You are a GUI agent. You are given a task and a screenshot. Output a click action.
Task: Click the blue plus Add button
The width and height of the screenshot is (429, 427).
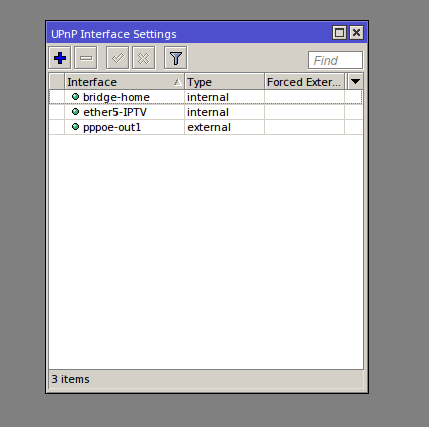click(x=60, y=58)
